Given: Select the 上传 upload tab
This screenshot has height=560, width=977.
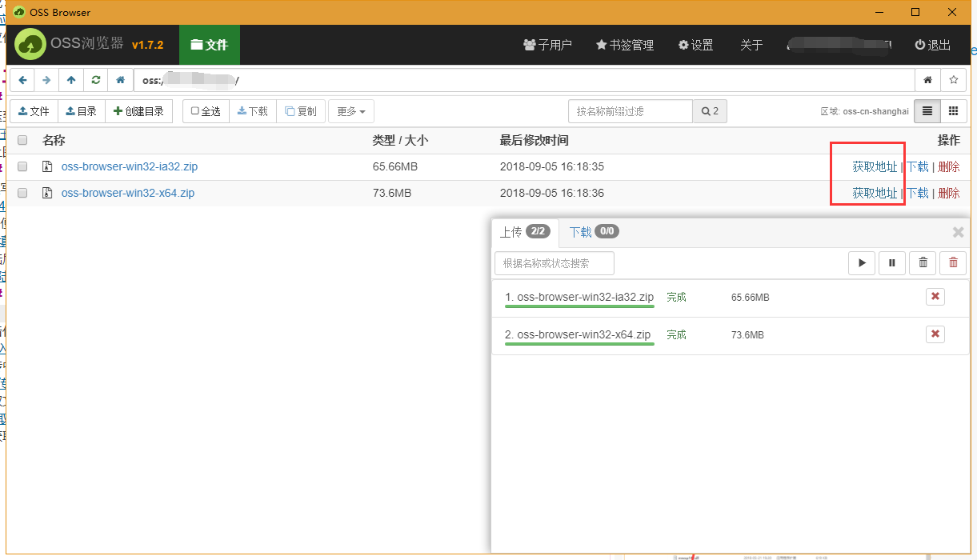Looking at the screenshot, I should tap(524, 232).
